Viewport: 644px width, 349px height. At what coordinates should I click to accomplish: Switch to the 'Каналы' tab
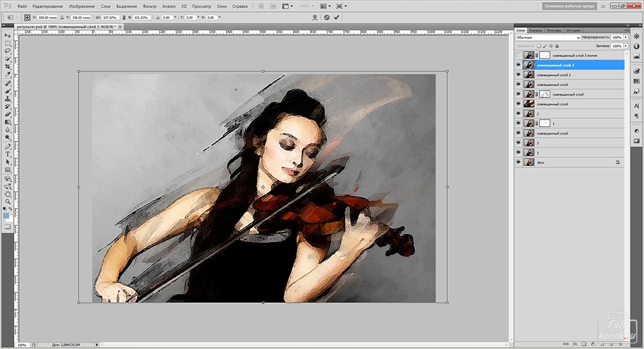tap(536, 30)
